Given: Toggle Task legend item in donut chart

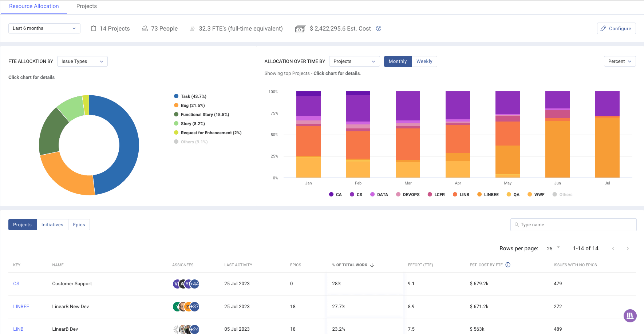Looking at the screenshot, I should click(x=190, y=96).
